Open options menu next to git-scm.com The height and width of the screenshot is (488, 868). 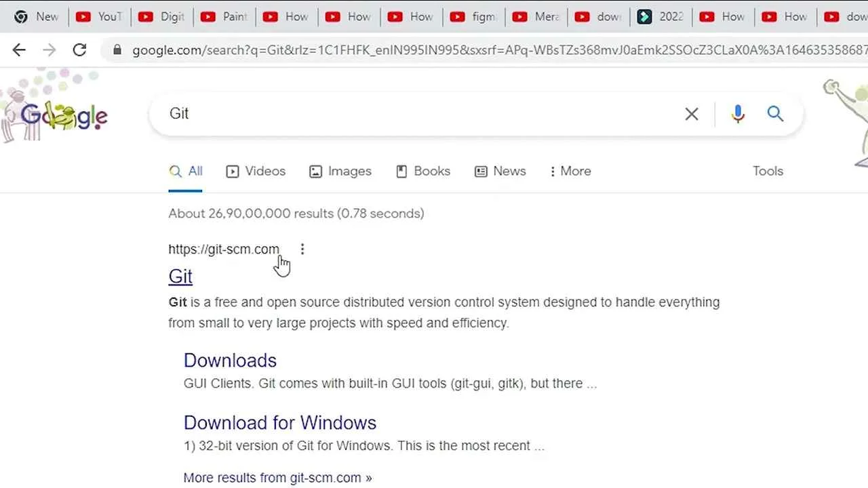302,249
